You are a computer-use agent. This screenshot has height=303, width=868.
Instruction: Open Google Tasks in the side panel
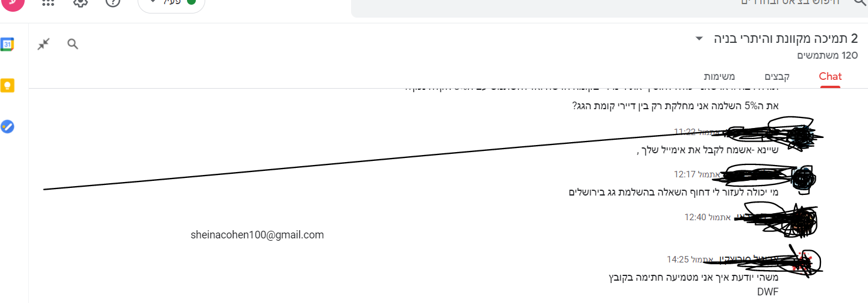(7, 126)
